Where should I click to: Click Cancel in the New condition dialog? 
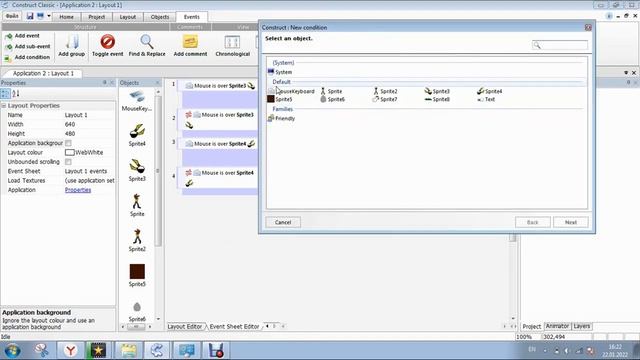point(283,222)
